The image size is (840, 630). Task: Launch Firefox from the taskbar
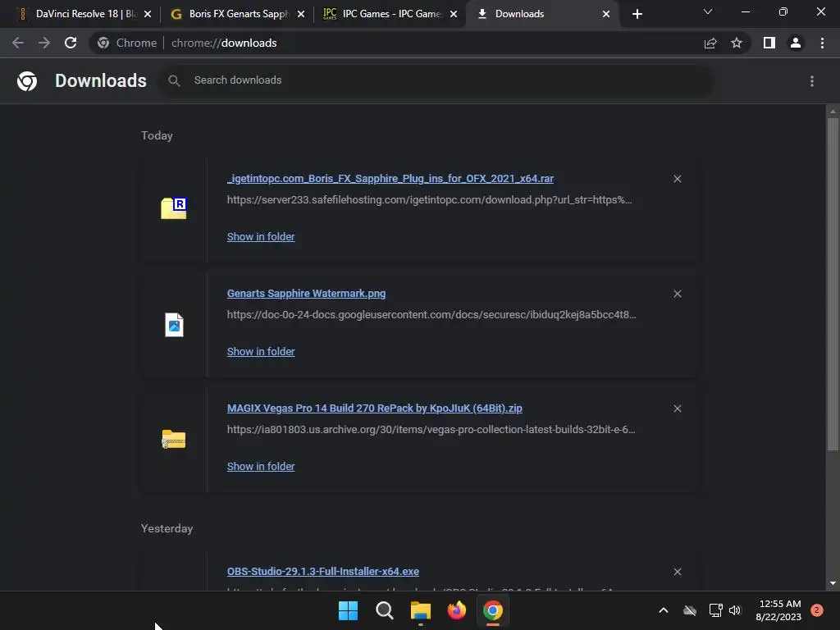456,610
